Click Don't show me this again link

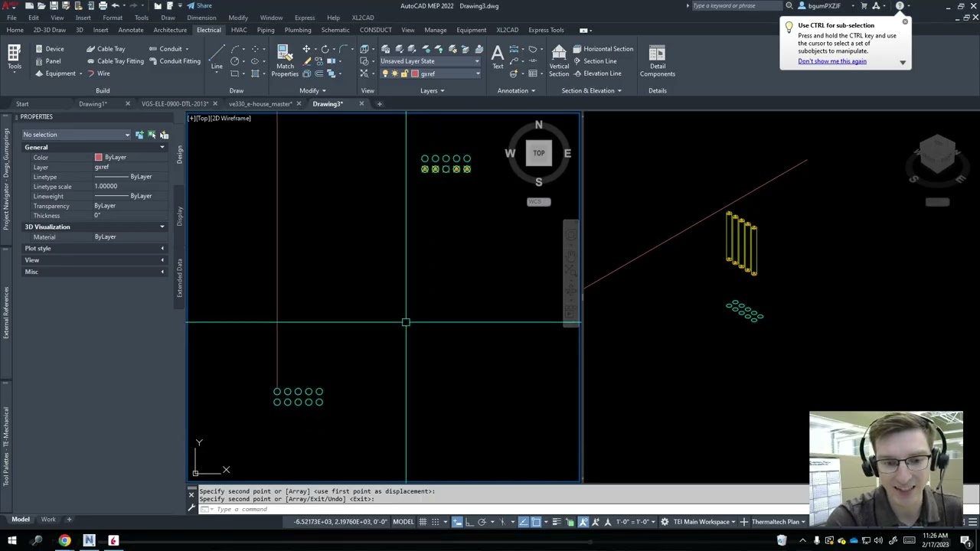tap(832, 61)
